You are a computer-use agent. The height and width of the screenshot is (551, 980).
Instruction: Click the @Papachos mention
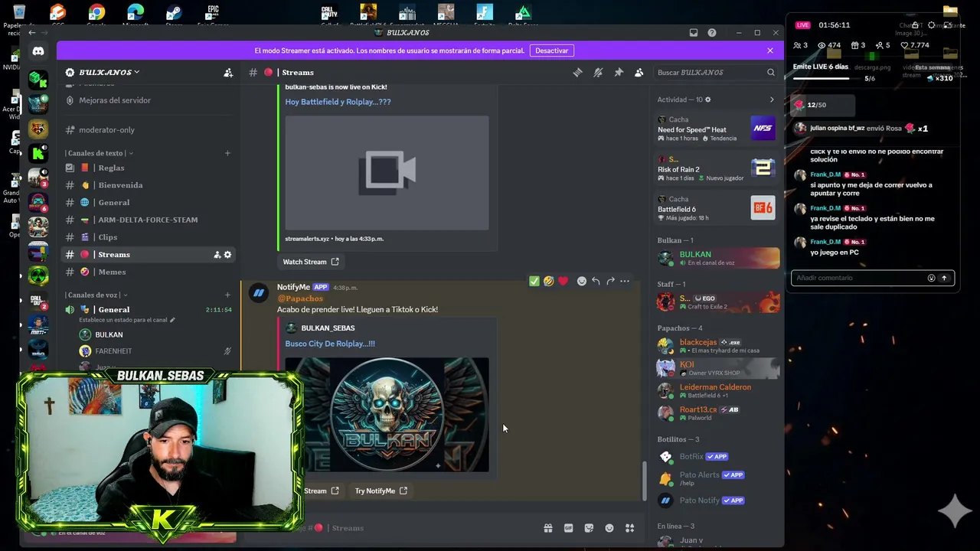coord(300,298)
